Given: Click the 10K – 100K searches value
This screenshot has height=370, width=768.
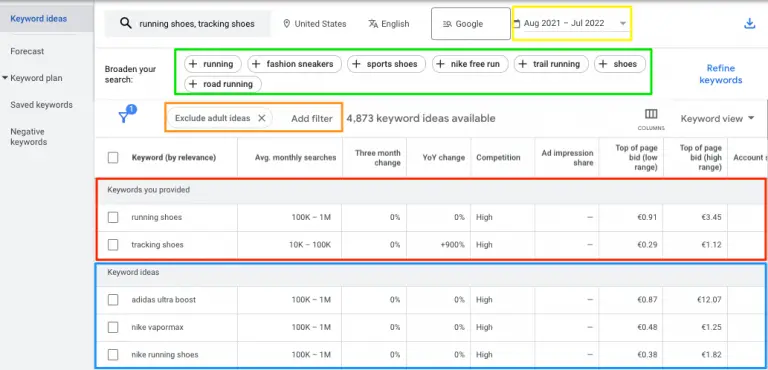Looking at the screenshot, I should [311, 245].
